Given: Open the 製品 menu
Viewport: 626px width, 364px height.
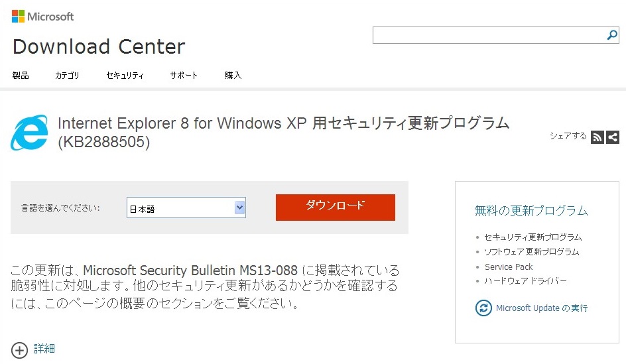Looking at the screenshot, I should click(x=21, y=76).
